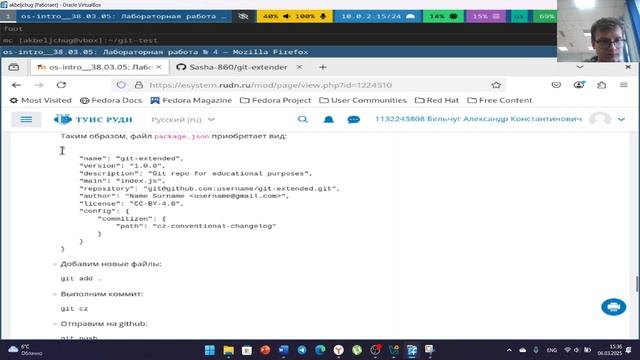Click the 'git cz' command text
Viewport: 640px width, 360px height.
click(x=74, y=309)
